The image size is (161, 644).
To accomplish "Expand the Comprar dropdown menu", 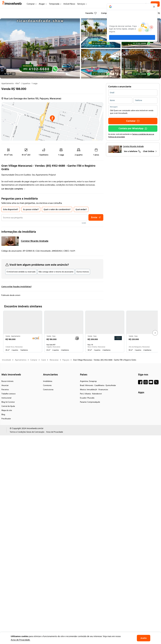I will point(32,4).
